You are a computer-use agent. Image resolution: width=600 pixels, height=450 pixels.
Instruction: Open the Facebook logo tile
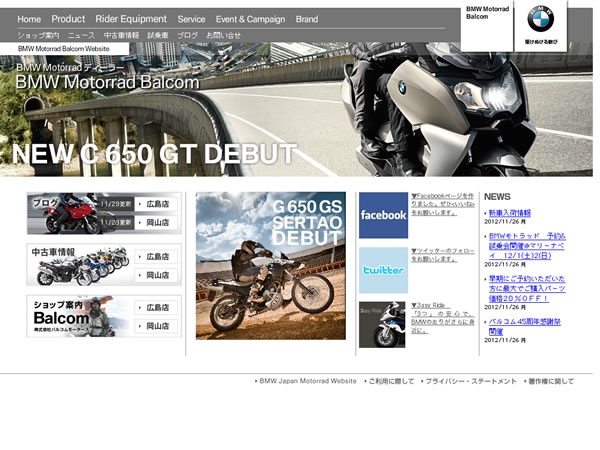383,215
